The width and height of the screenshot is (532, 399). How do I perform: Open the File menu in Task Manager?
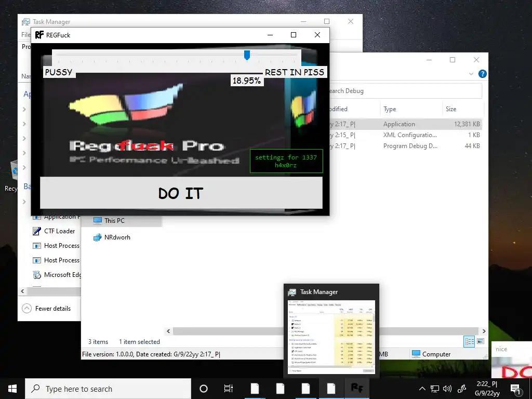click(x=26, y=35)
